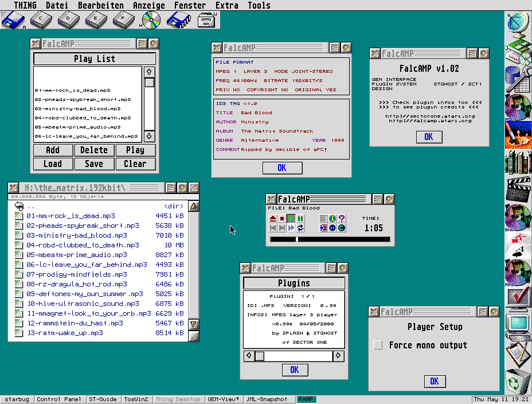Open the Anzeige menu
Viewport: 532px width, 404px height.
149,5
